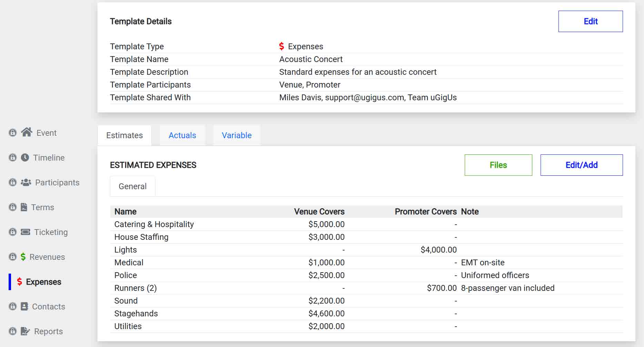Click the lock icon beside Timeline

click(x=13, y=157)
